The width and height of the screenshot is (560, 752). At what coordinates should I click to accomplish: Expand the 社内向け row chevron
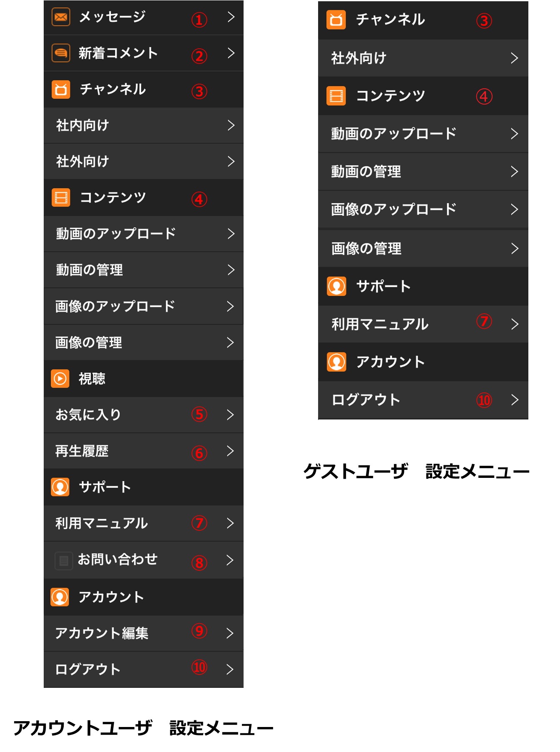231,125
